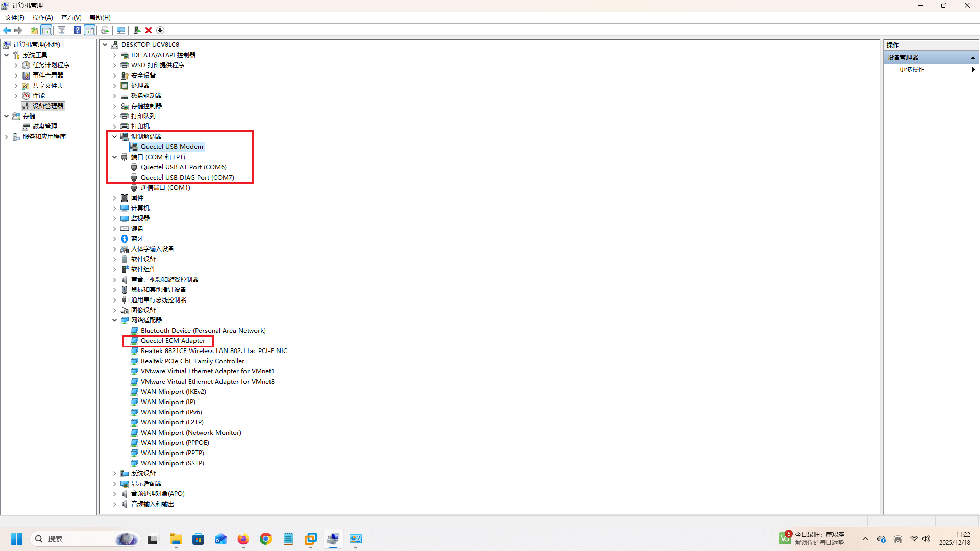Toggle show/hide action pane button
This screenshot has width=980, height=551.
point(90,30)
